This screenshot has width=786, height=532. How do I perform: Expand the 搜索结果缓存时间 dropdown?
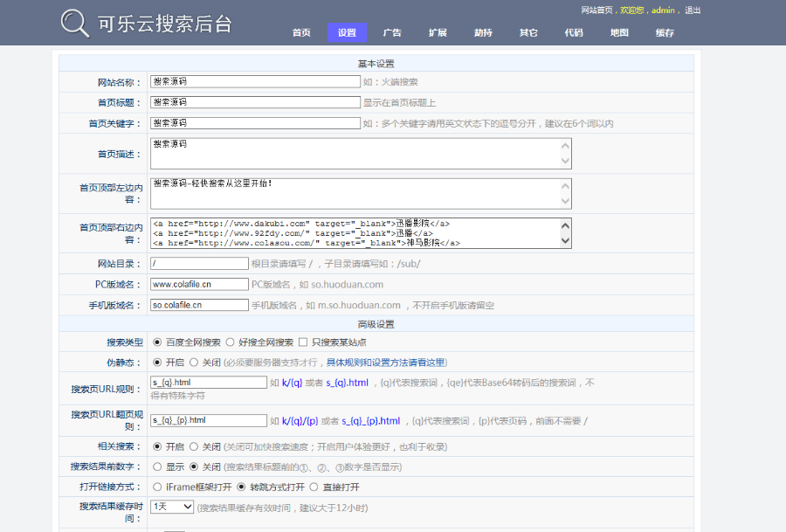(x=172, y=507)
